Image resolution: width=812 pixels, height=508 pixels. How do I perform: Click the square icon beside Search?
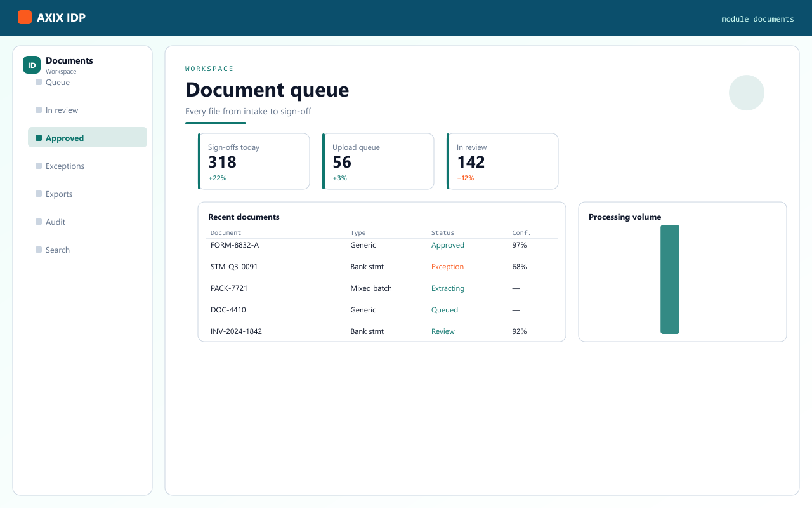[x=39, y=250]
